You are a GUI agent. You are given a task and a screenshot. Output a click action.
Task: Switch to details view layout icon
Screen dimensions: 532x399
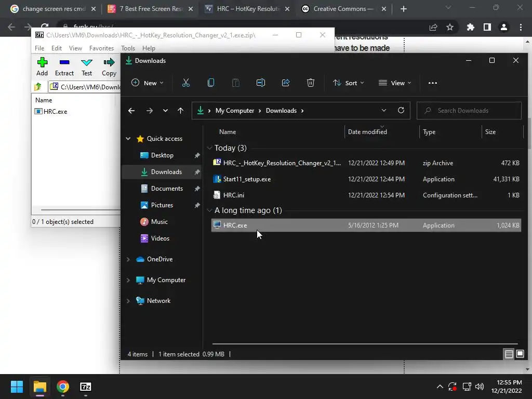pos(509,354)
